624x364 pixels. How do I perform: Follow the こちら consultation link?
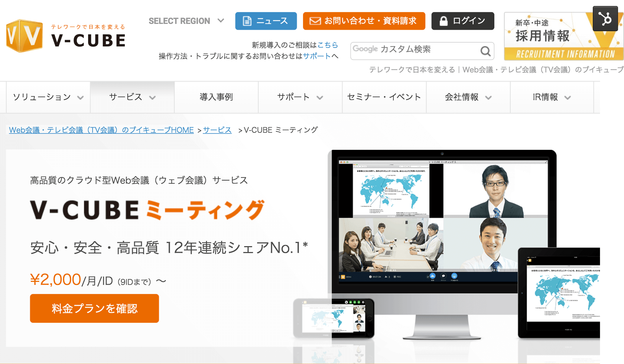click(x=328, y=45)
